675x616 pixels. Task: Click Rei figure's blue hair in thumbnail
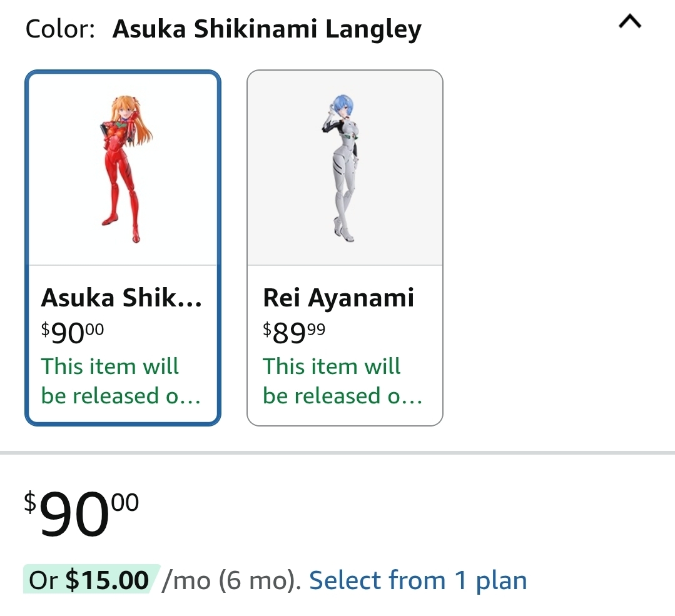click(342, 106)
